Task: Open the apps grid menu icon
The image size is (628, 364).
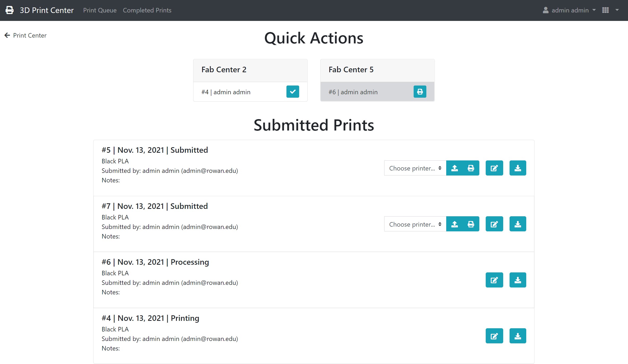Action: (605, 10)
